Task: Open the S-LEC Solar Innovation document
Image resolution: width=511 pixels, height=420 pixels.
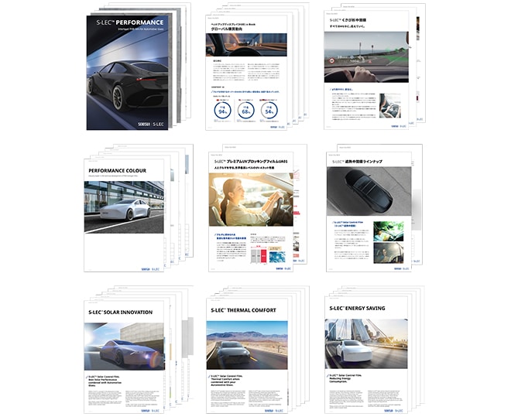Action: point(124,357)
